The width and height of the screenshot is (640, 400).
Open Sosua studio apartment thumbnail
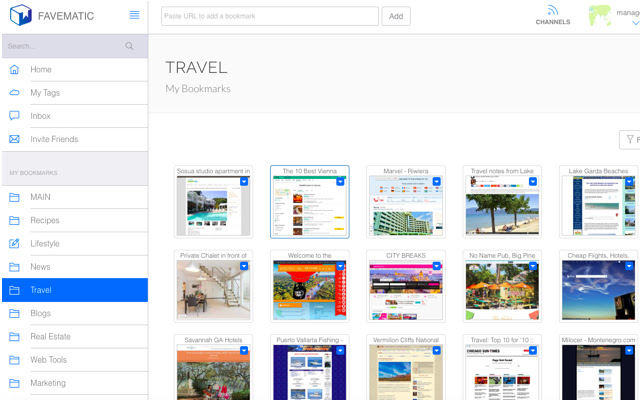(x=213, y=206)
